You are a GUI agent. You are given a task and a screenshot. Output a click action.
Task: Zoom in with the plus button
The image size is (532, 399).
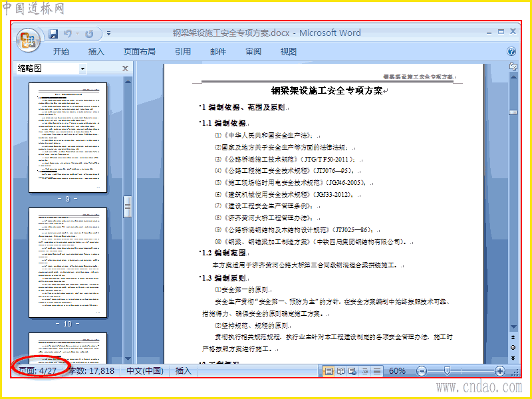pos(500,371)
